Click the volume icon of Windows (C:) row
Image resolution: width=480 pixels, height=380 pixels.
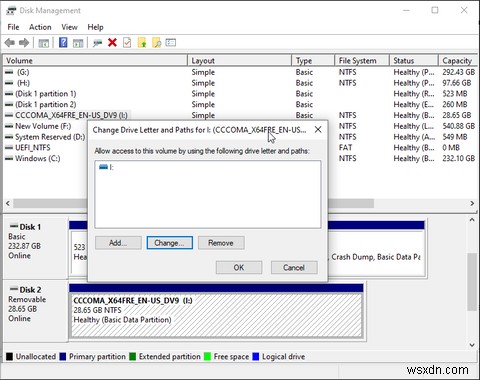(x=9, y=158)
